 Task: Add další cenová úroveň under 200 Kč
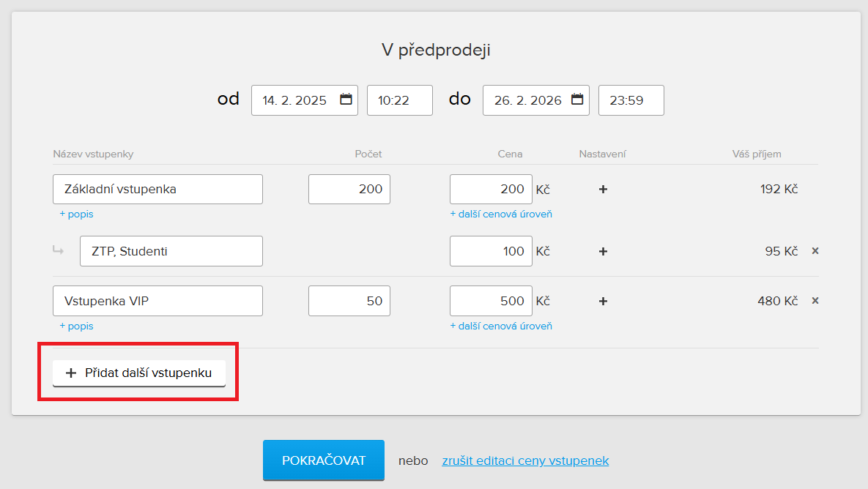pos(501,214)
